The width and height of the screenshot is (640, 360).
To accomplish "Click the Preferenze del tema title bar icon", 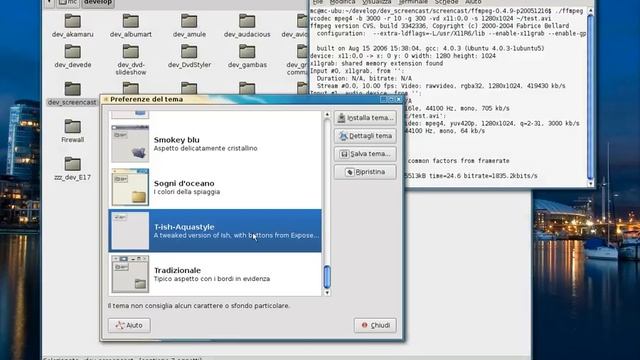I will tap(106, 99).
